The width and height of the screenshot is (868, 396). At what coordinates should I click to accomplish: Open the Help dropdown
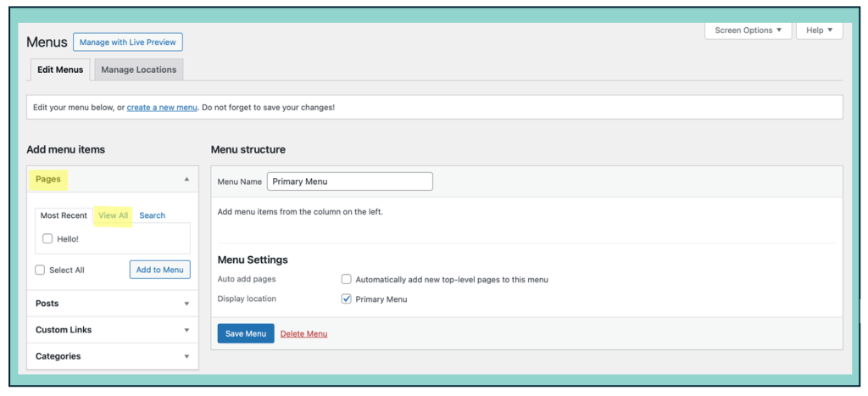point(819,31)
